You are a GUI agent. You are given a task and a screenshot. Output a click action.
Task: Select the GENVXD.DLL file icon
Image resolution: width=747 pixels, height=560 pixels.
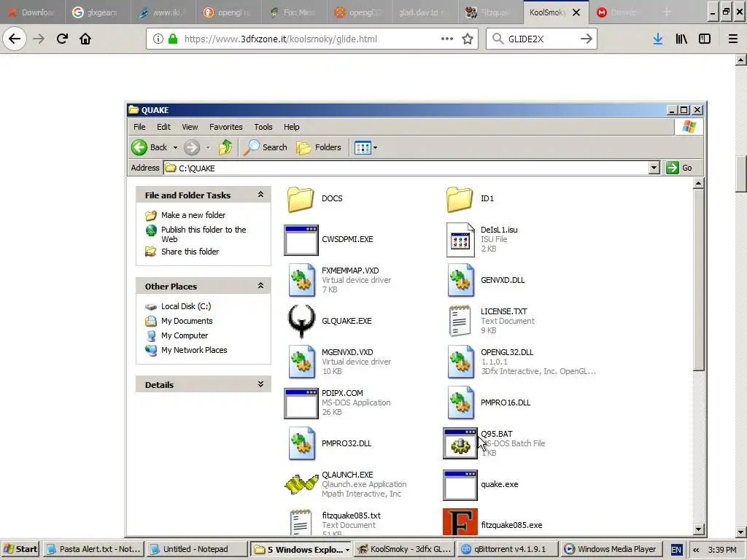[461, 281]
